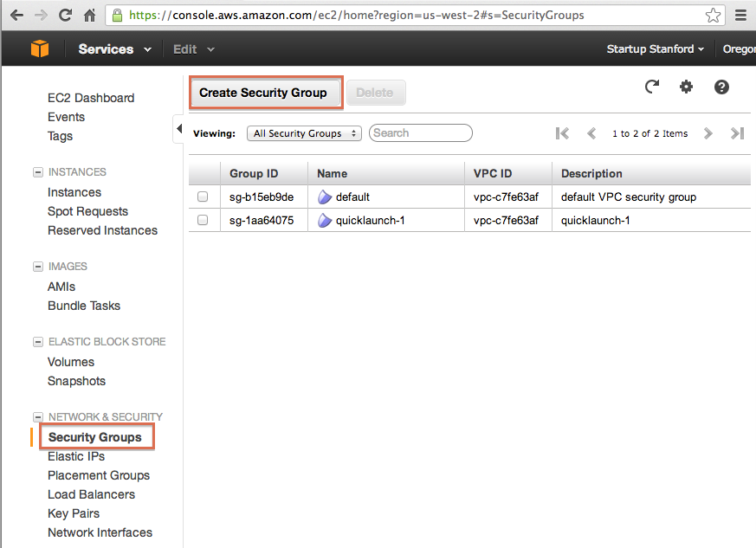Open Key Pairs in the sidebar
The height and width of the screenshot is (548, 756).
(74, 513)
